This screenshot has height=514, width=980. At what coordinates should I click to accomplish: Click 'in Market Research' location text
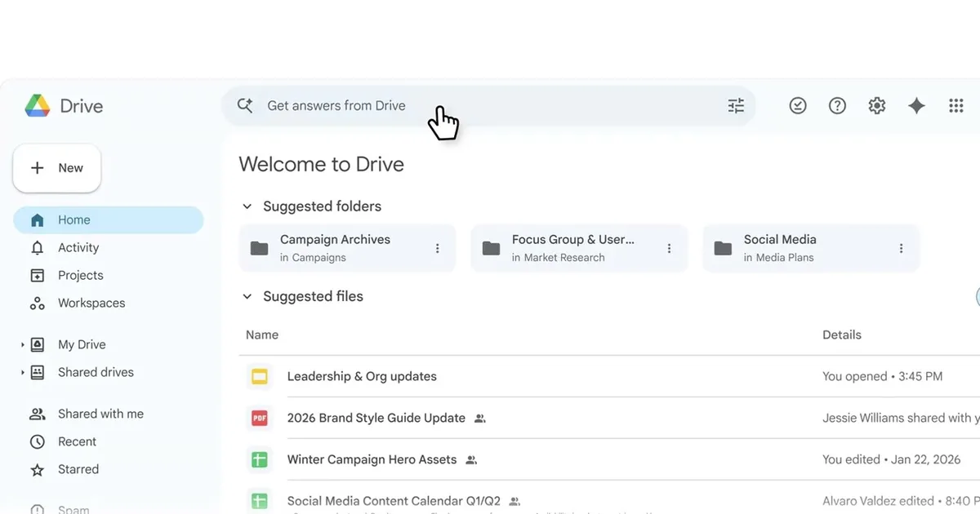pyautogui.click(x=559, y=258)
